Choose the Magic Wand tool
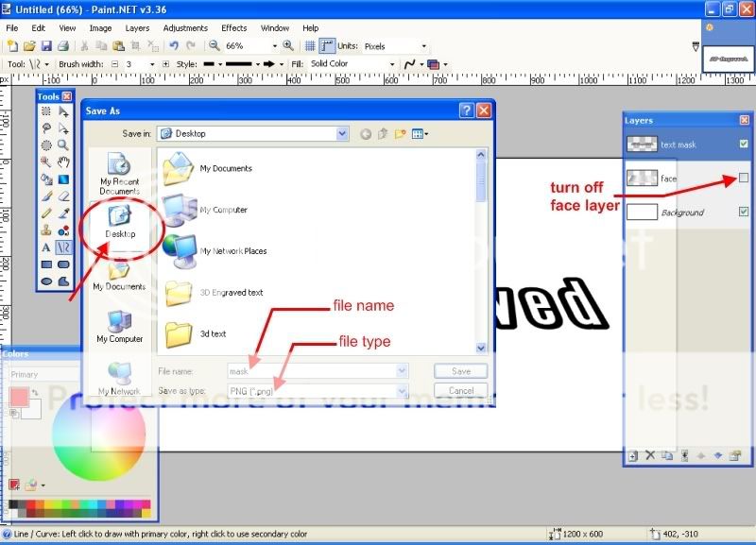 (46, 162)
